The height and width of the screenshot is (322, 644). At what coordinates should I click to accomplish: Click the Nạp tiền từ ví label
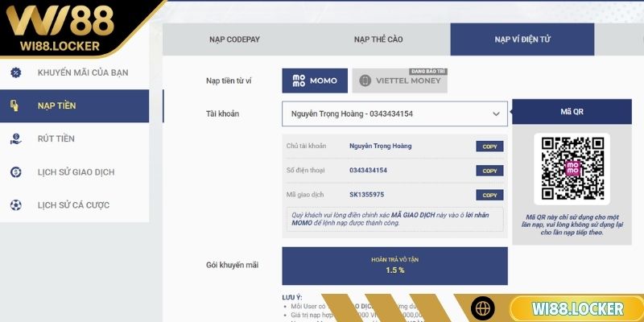click(229, 81)
